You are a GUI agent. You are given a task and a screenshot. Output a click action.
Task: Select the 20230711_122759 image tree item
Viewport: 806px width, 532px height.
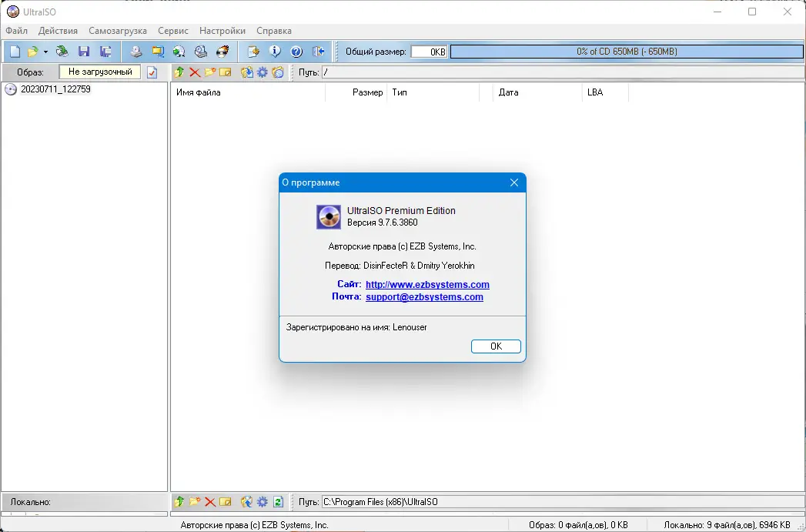(55, 89)
